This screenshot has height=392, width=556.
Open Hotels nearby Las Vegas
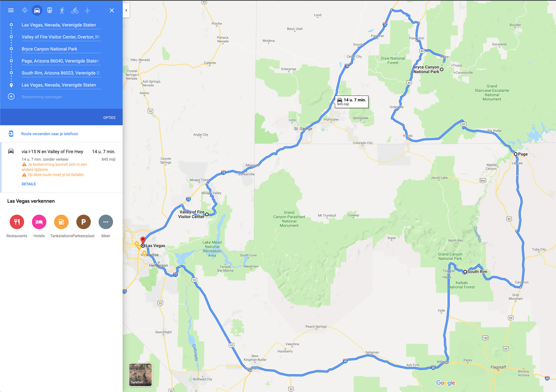click(x=39, y=222)
